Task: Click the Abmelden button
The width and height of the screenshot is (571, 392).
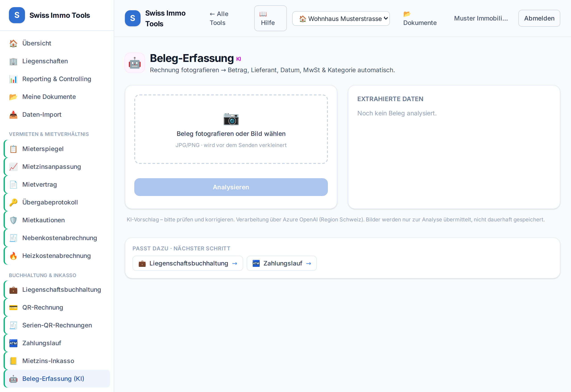Action: pyautogui.click(x=539, y=18)
